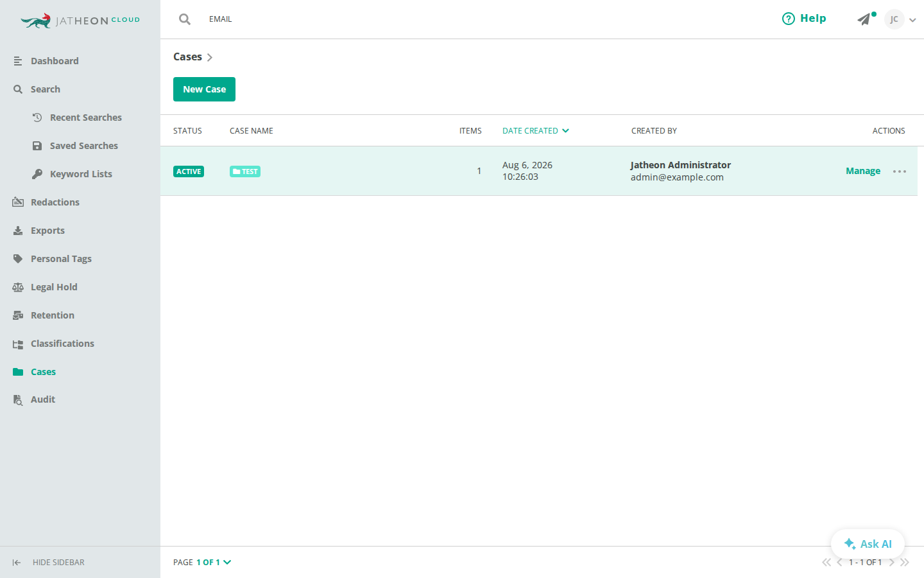Click the Help question mark icon

[789, 19]
